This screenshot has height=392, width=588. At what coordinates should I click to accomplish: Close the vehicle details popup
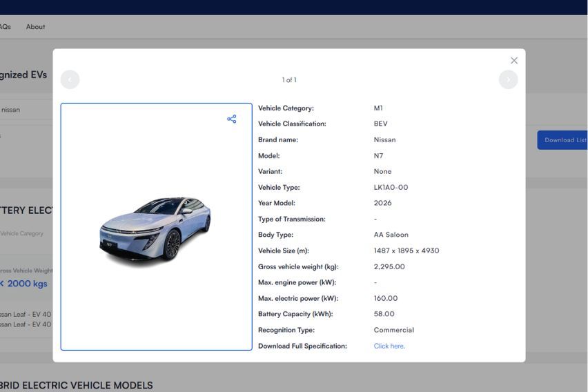coord(513,61)
